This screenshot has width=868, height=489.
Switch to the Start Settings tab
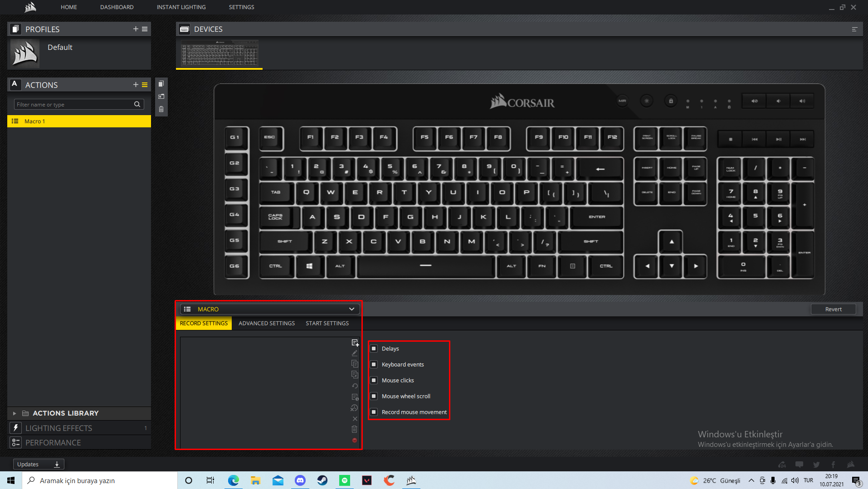pos(327,323)
